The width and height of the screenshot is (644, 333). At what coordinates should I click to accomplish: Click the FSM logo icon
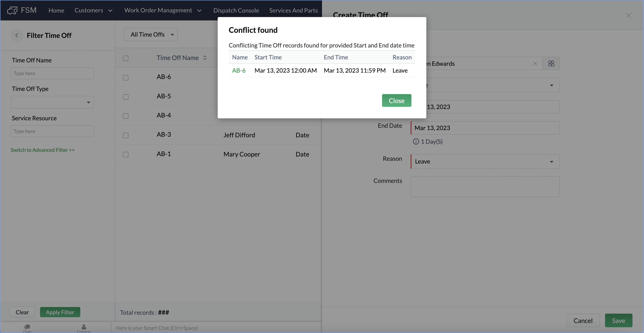(x=12, y=10)
